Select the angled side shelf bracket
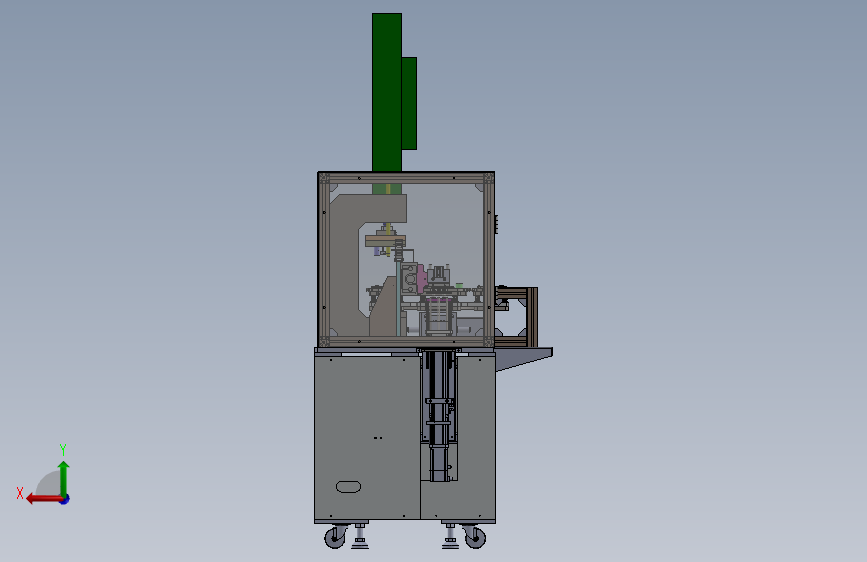This screenshot has height=562, width=867. pyautogui.click(x=523, y=358)
